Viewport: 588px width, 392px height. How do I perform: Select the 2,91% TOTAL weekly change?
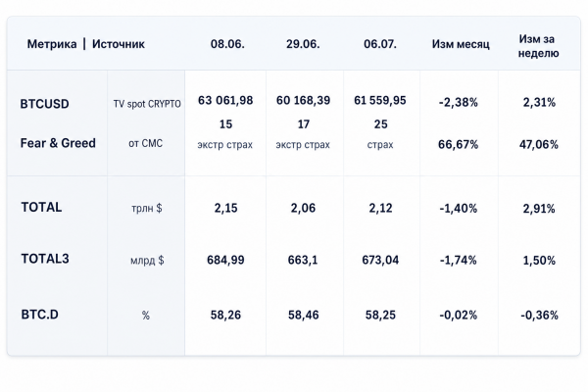point(539,209)
